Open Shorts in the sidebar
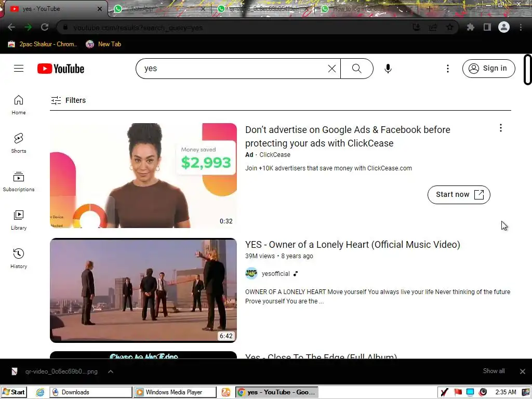 [x=19, y=143]
